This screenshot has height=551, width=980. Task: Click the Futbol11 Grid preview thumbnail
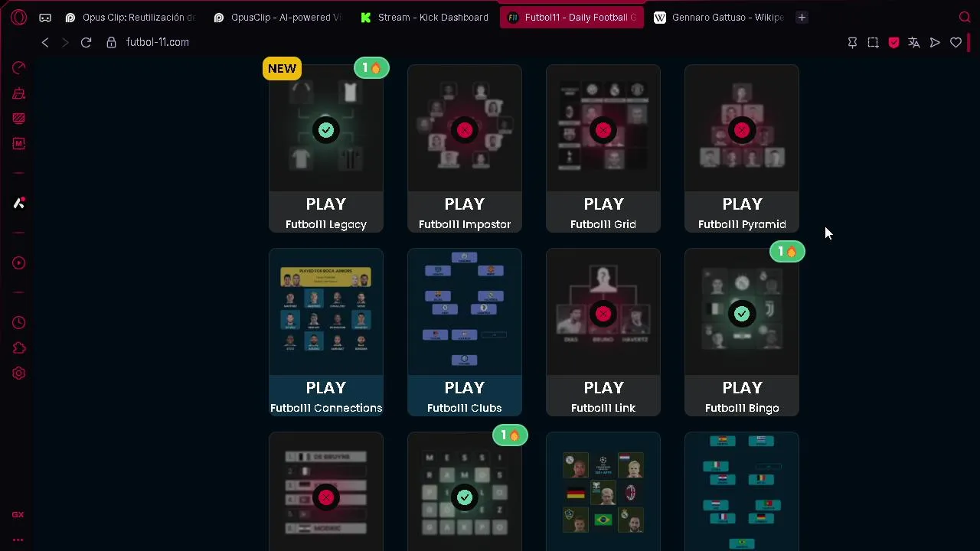(603, 129)
